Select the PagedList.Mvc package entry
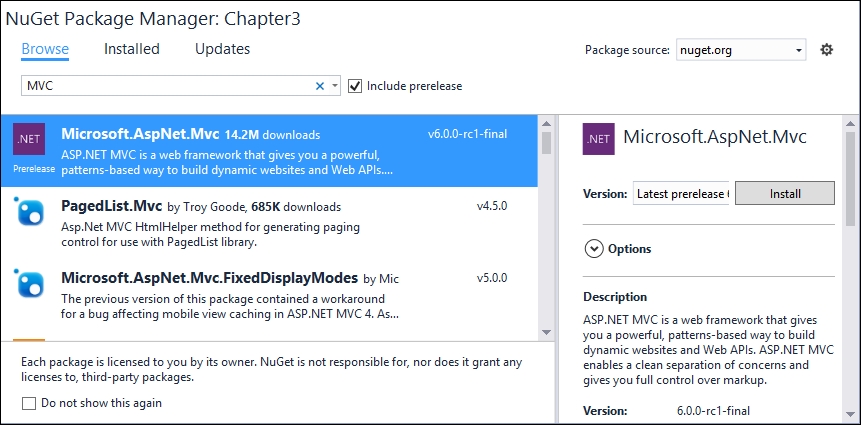This screenshot has height=425, width=861. click(x=269, y=223)
